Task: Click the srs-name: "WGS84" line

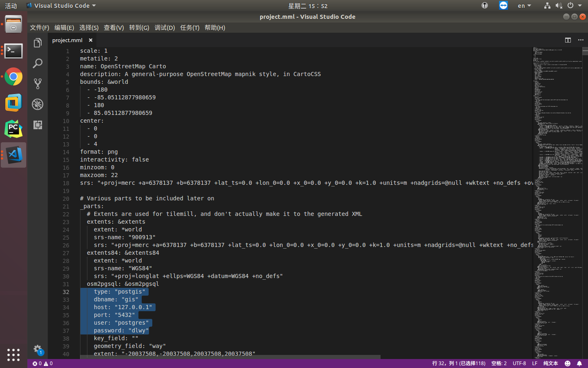Action: 123,268
